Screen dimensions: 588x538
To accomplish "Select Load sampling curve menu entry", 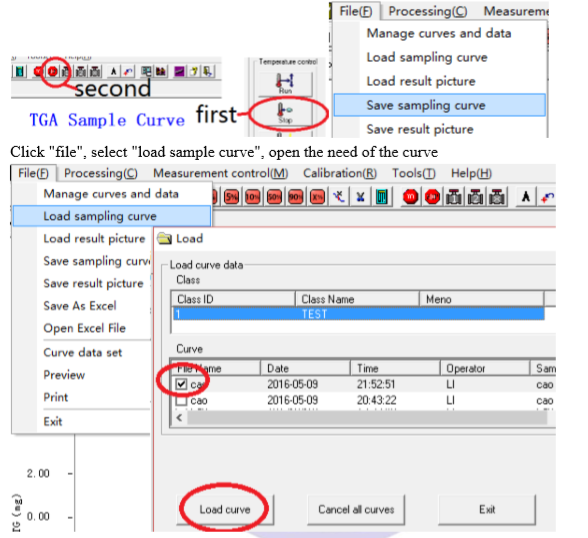I will [112, 216].
